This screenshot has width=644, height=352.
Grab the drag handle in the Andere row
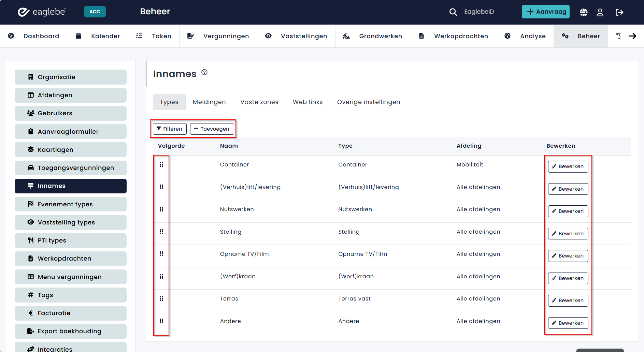pos(161,321)
